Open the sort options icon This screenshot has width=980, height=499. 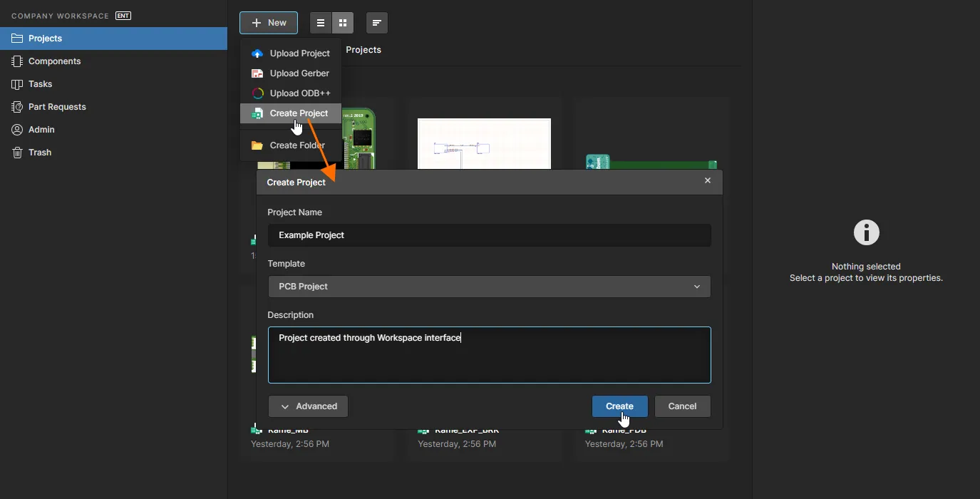pyautogui.click(x=377, y=23)
